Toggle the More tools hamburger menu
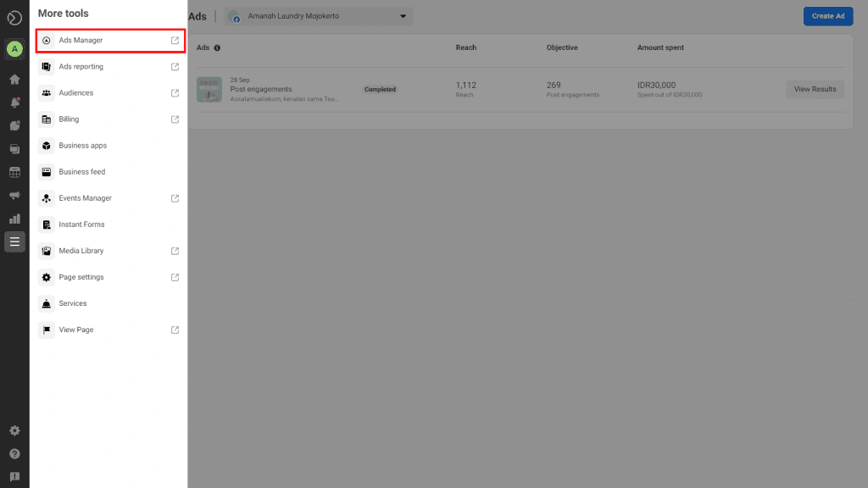868x488 pixels. coord(15,241)
